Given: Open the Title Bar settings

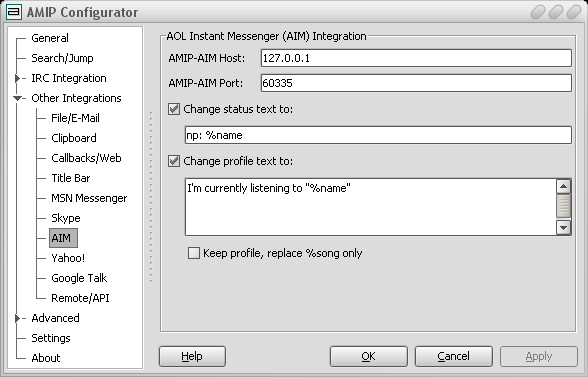Looking at the screenshot, I should tap(71, 178).
